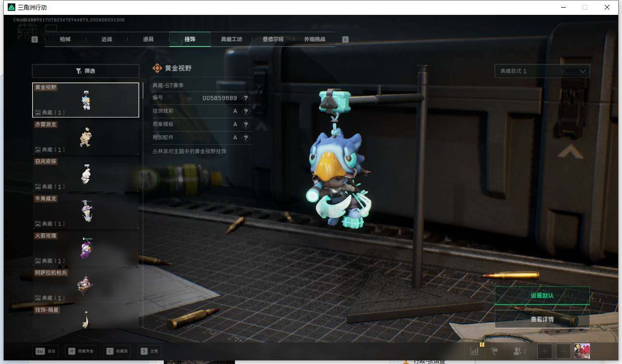Click the S 出售 button
Viewport: 622px width, 364px height.
(149, 352)
